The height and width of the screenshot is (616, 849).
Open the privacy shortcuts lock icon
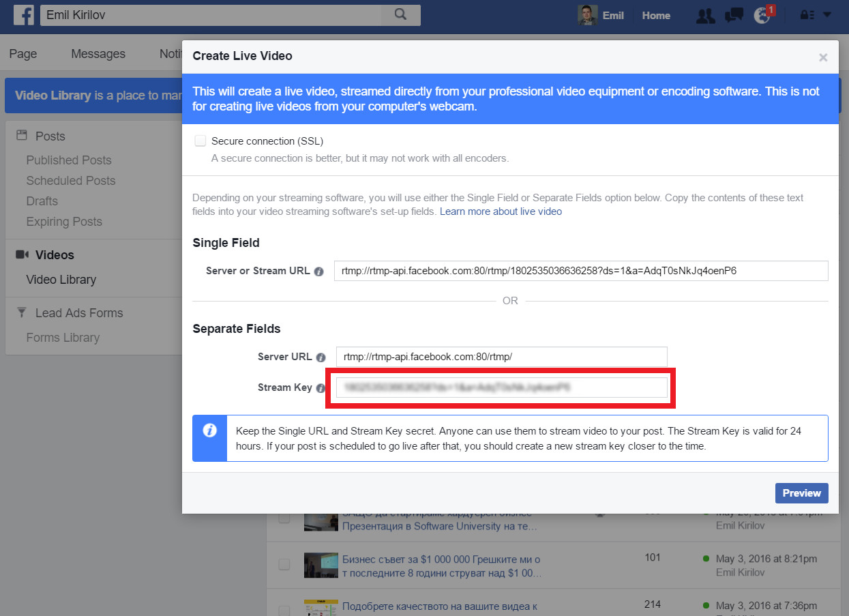pos(807,15)
